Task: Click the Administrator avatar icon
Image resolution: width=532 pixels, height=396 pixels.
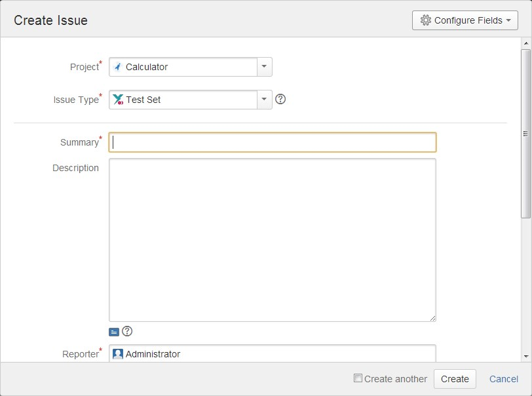Action: (x=118, y=354)
